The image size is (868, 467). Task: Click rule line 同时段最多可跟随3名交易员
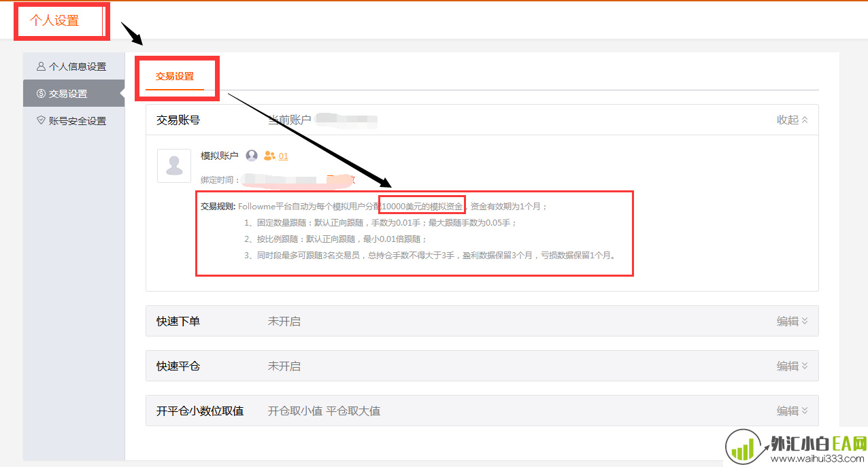[430, 256]
